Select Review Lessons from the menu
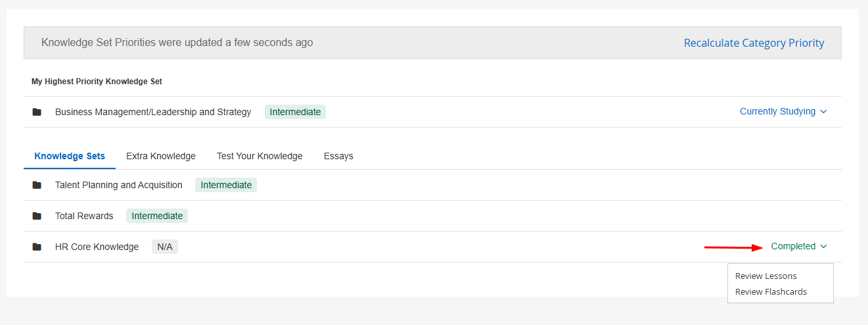 (x=765, y=276)
